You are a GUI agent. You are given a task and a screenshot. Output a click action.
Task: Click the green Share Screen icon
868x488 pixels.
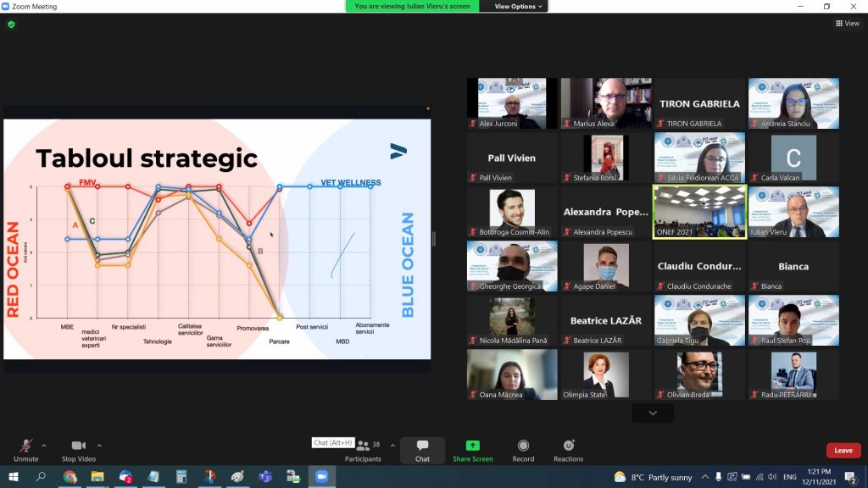coord(472,448)
